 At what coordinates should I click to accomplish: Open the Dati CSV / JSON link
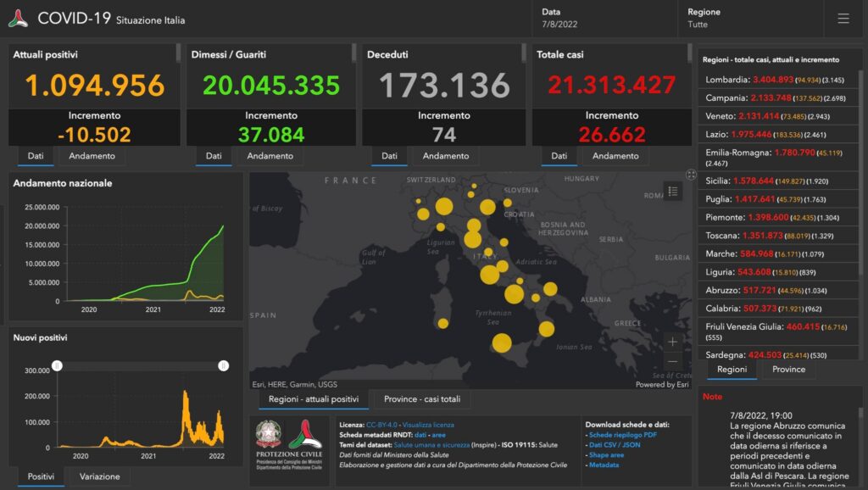point(615,445)
